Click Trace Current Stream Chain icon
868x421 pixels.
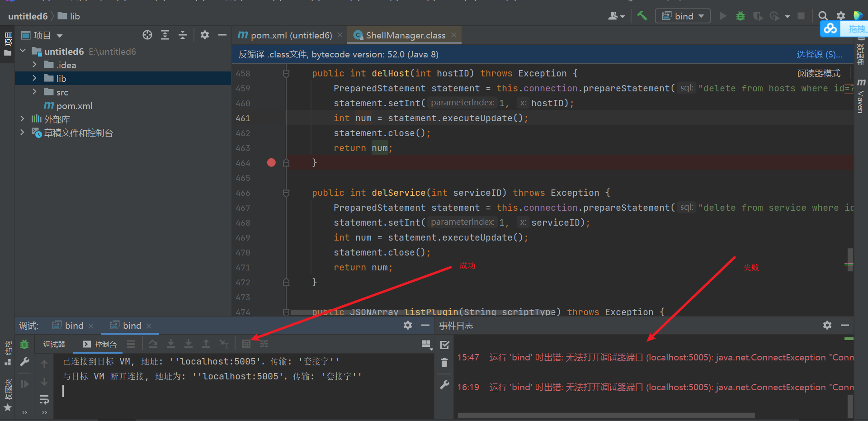[x=264, y=344]
